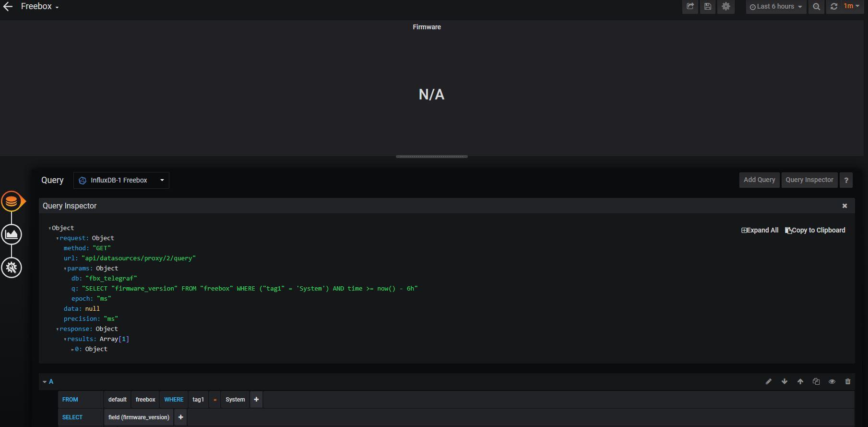Click the freebox measurement segment

tap(145, 400)
